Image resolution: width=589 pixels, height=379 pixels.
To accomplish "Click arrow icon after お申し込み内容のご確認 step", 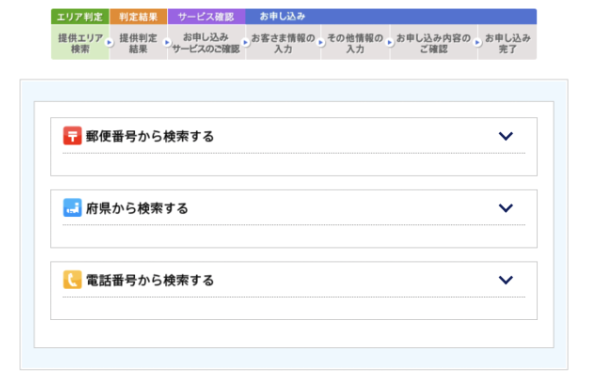I will coord(477,43).
